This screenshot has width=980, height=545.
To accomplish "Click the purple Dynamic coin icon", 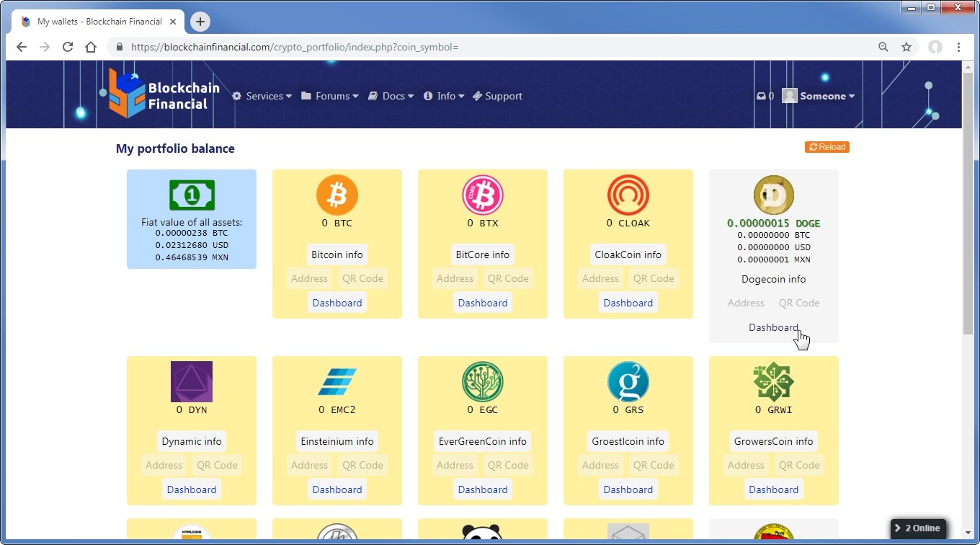I will [x=191, y=381].
